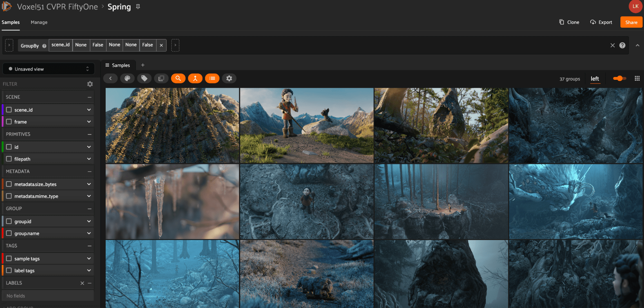Viewport: 644px width, 308px height.
Task: Hide the sidebar with left arrow button
Action: click(111, 78)
